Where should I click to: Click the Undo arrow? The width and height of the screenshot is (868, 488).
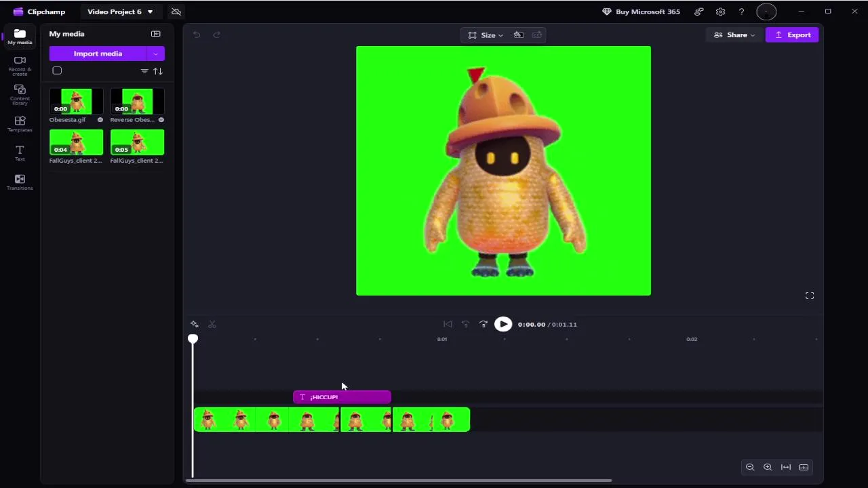point(197,35)
